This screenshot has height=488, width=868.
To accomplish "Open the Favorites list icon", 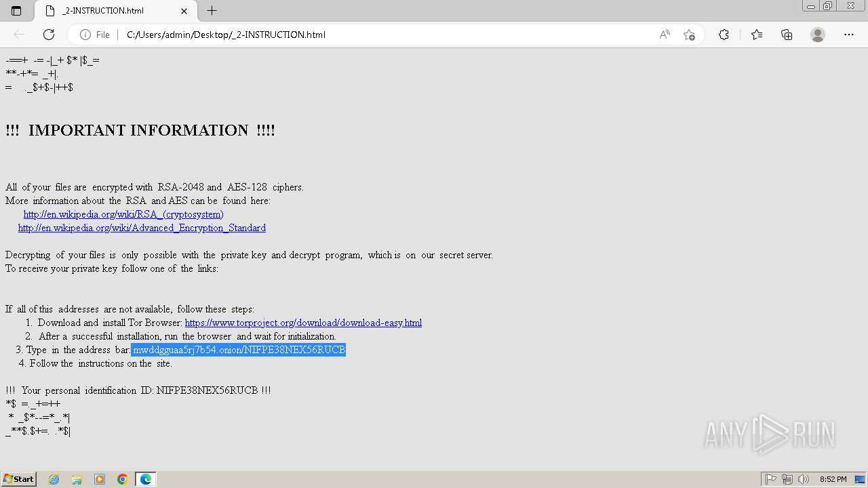I will 757,35.
